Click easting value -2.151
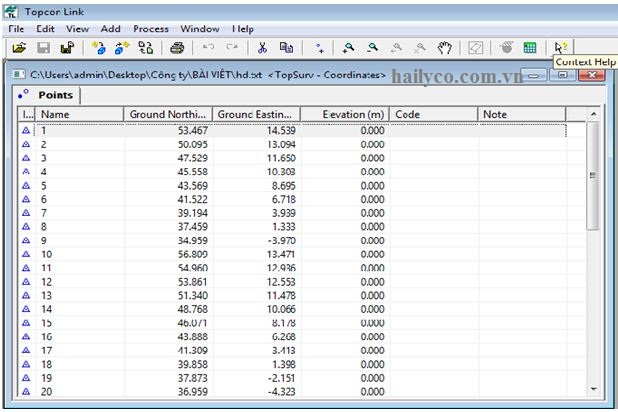Image resolution: width=618 pixels, height=412 pixels. click(281, 378)
